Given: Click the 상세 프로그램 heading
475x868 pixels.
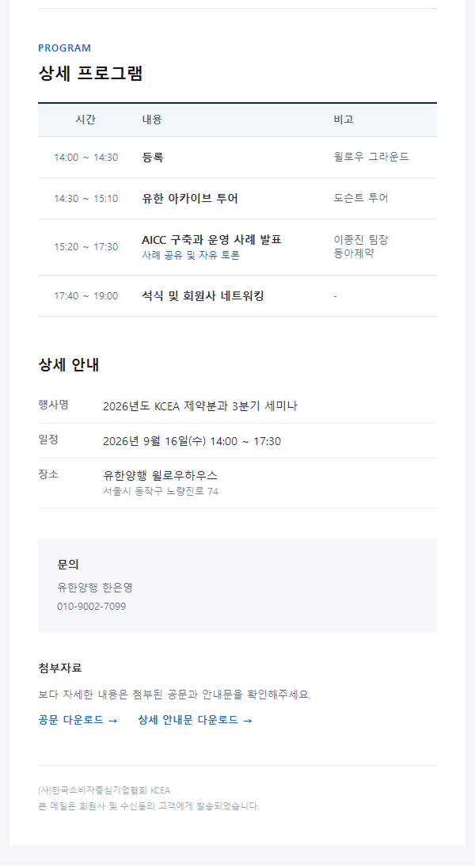Looking at the screenshot, I should click(x=91, y=73).
